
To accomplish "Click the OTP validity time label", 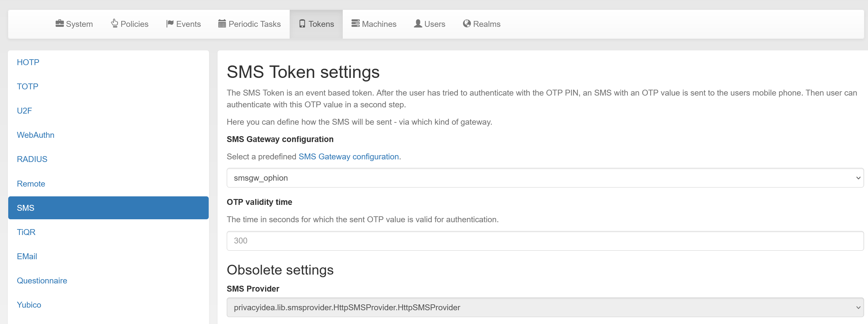I will pyautogui.click(x=260, y=202).
